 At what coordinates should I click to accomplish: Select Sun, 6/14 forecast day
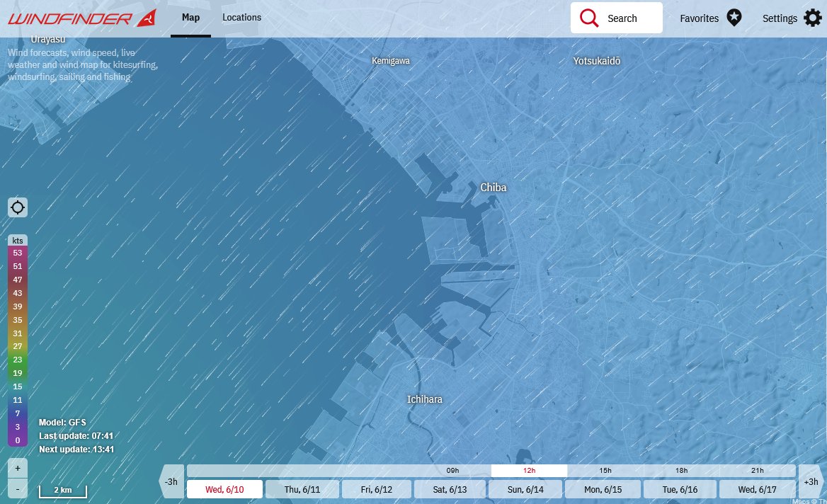[x=525, y=489]
